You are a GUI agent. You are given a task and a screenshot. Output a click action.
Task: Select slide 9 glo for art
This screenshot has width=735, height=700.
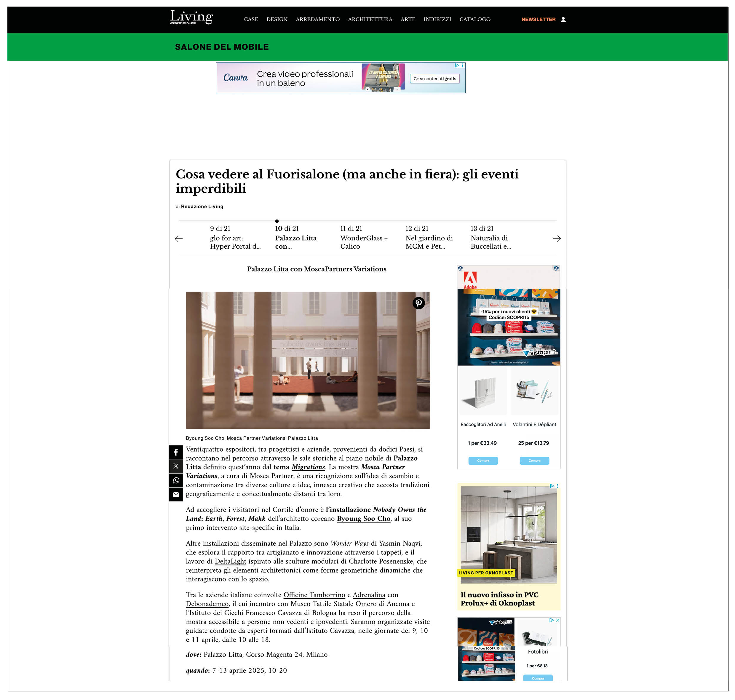pos(235,237)
